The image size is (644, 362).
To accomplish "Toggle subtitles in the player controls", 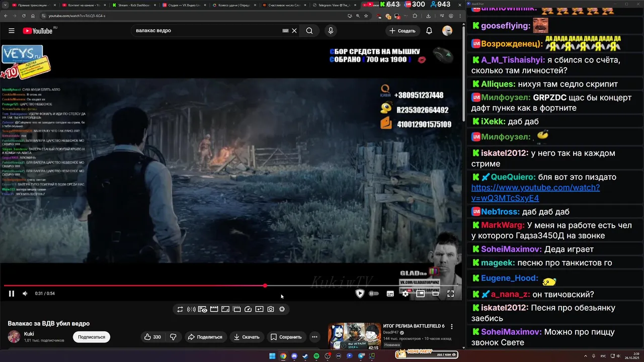I will (390, 294).
